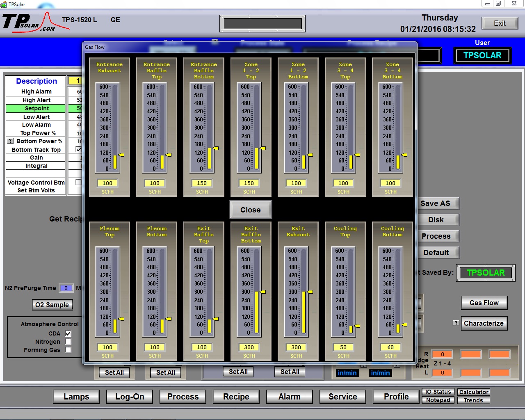This screenshot has width=525, height=420.
Task: Click the Zone 1-2 Bottom flow slider
Action: 304,128
